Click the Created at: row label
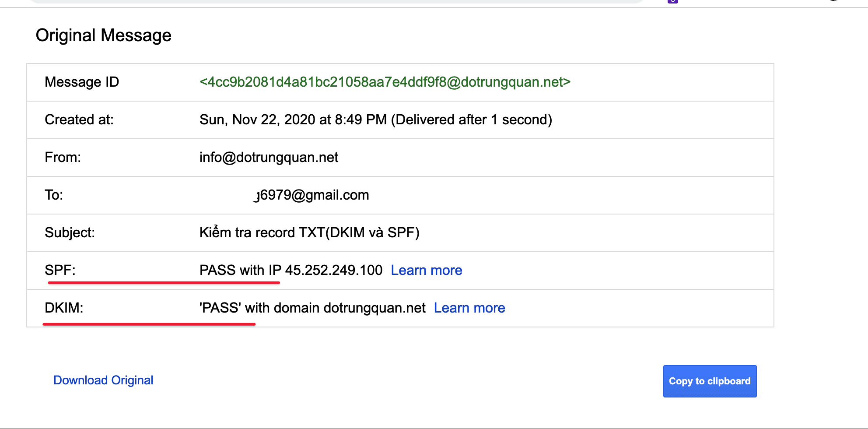This screenshot has height=429, width=868. tap(79, 120)
